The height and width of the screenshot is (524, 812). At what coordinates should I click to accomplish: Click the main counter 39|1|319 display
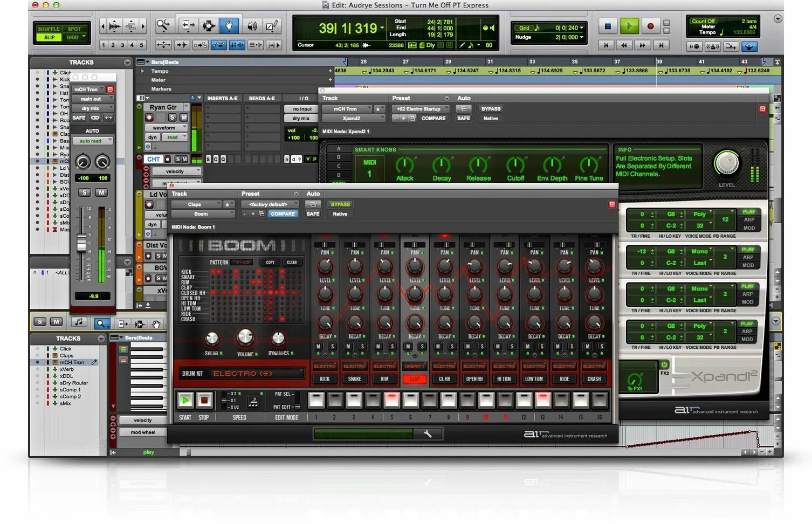tap(348, 28)
